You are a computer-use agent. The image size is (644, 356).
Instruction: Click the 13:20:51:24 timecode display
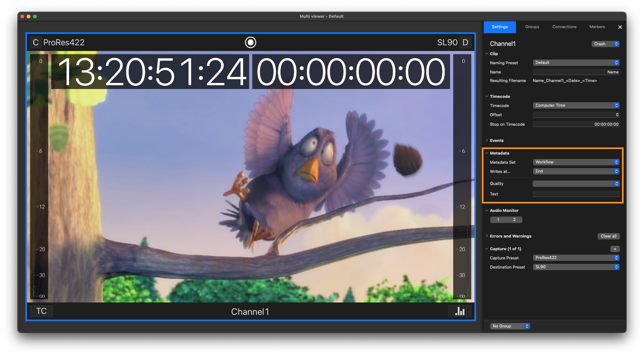click(150, 72)
